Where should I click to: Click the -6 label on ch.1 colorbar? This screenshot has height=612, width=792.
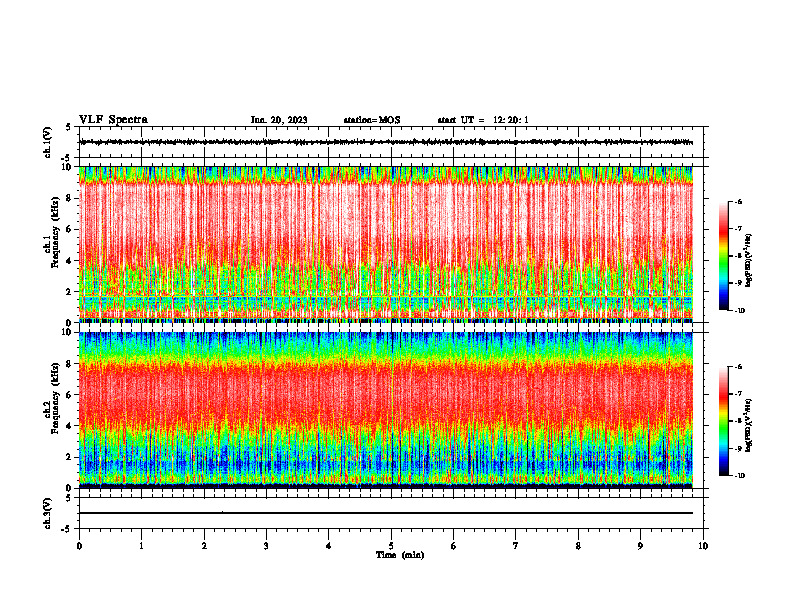(738, 202)
